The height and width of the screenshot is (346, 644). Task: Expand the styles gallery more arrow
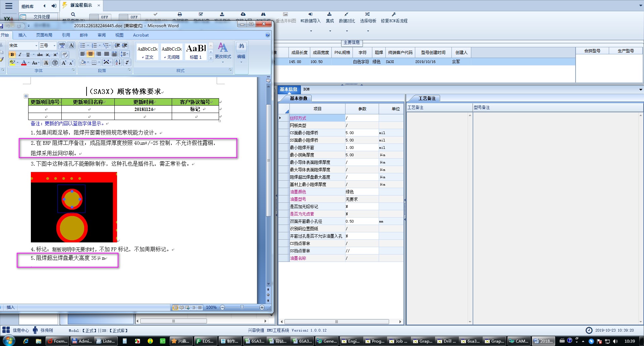click(x=211, y=58)
